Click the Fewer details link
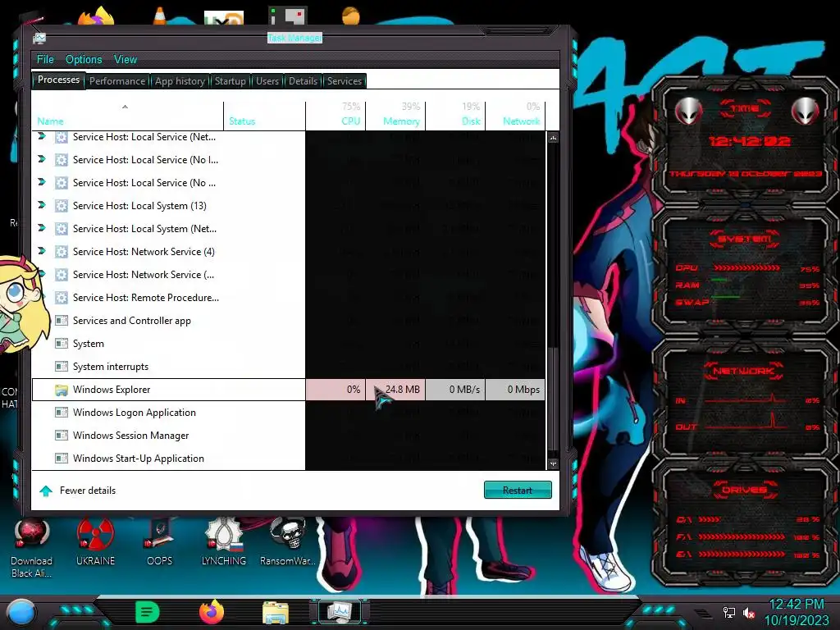Viewport: 840px width, 630px height. pos(88,491)
